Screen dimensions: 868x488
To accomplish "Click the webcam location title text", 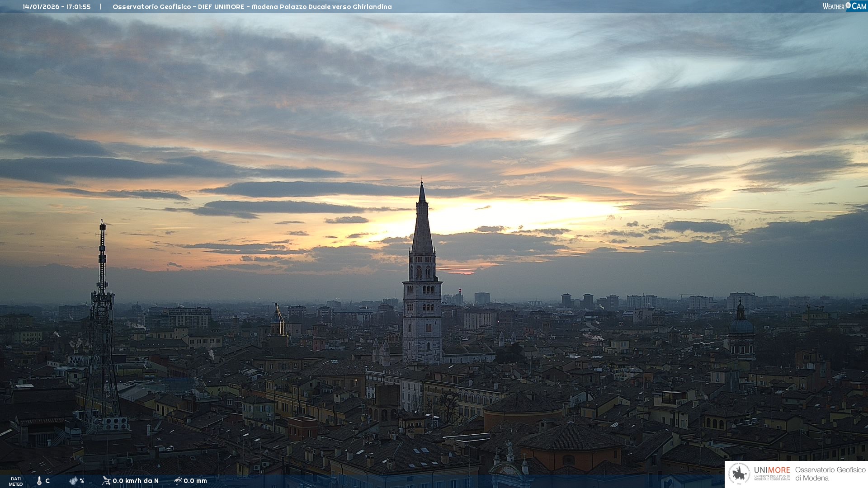I will coord(252,7).
